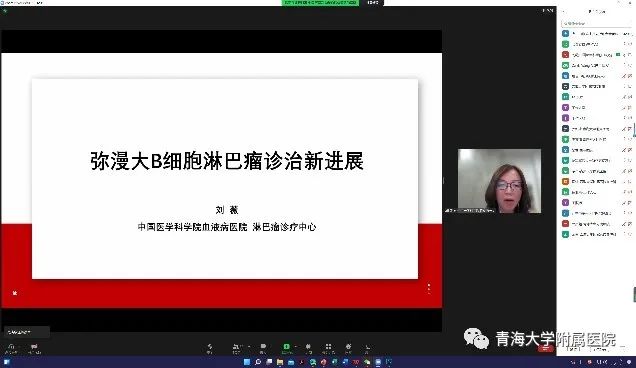The width and height of the screenshot is (636, 368).
Task: Open File Explorer from the taskbar
Action: [280, 362]
